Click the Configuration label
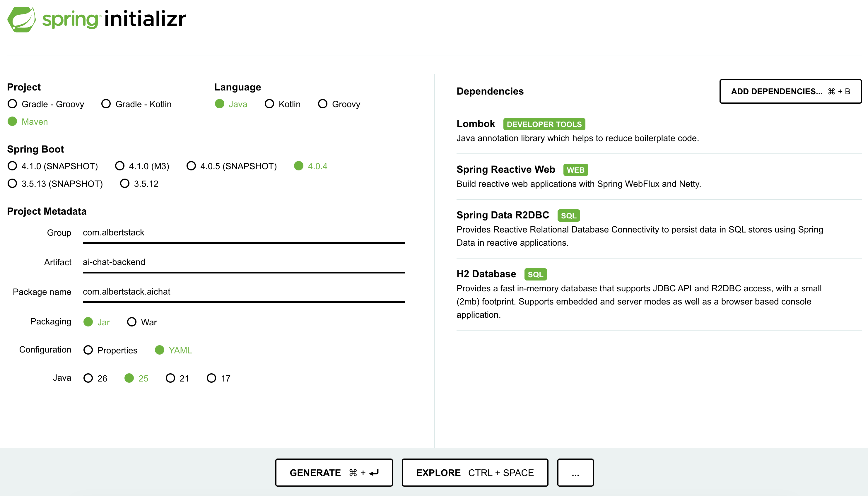Screen dimensions: 868x496 45,350
